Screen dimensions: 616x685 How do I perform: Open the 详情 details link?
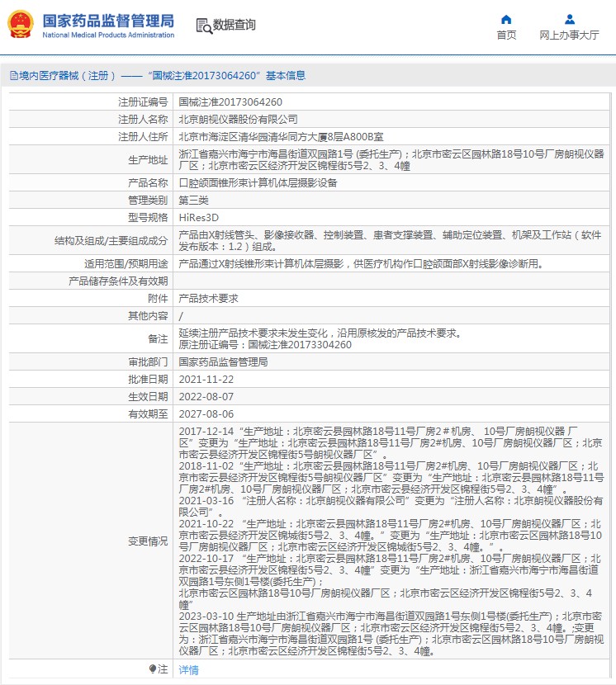(188, 669)
